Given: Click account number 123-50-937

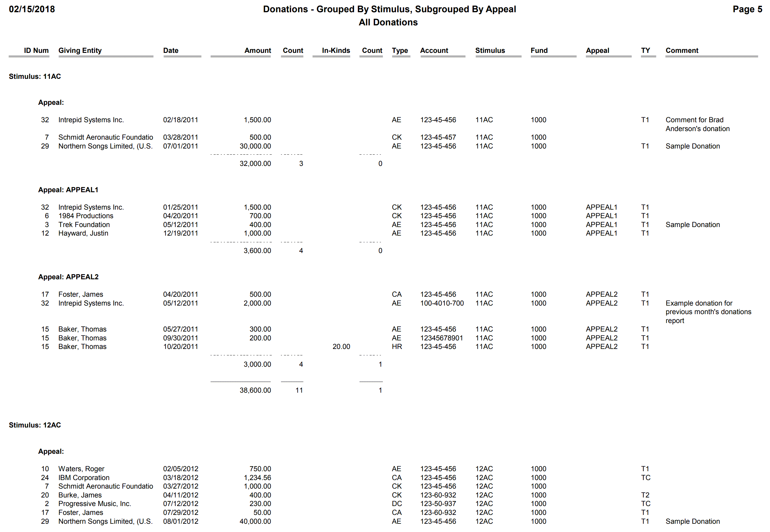Looking at the screenshot, I should coord(438,503).
